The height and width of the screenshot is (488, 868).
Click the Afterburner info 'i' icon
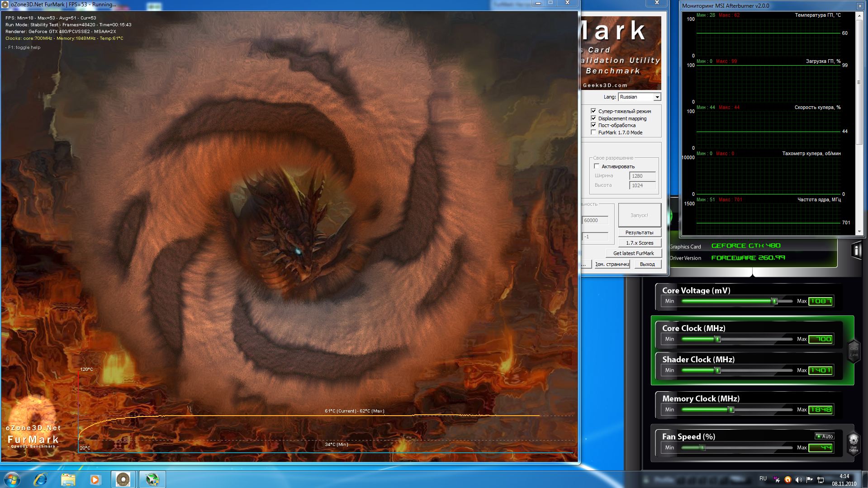[857, 250]
